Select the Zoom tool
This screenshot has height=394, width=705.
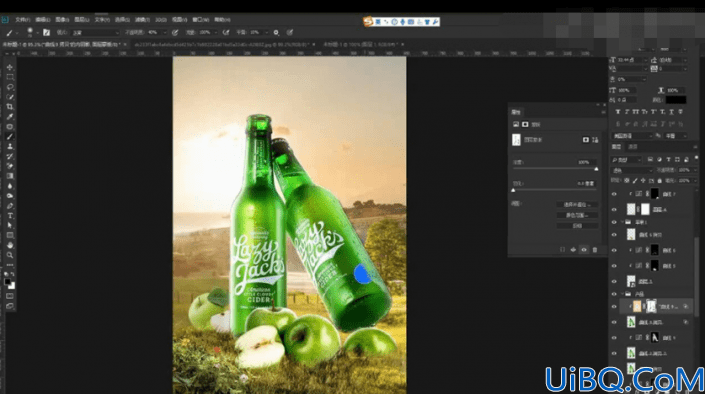9,255
